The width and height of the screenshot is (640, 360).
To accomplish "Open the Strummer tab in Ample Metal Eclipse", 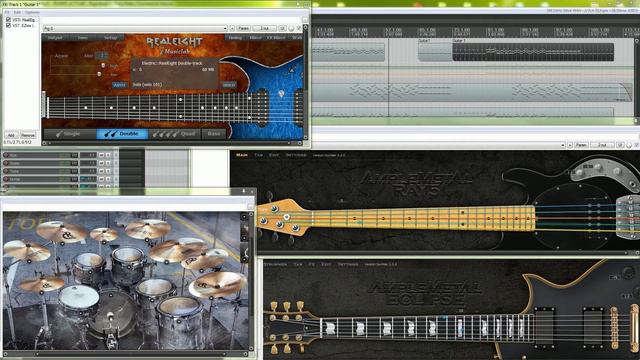I will [276, 264].
